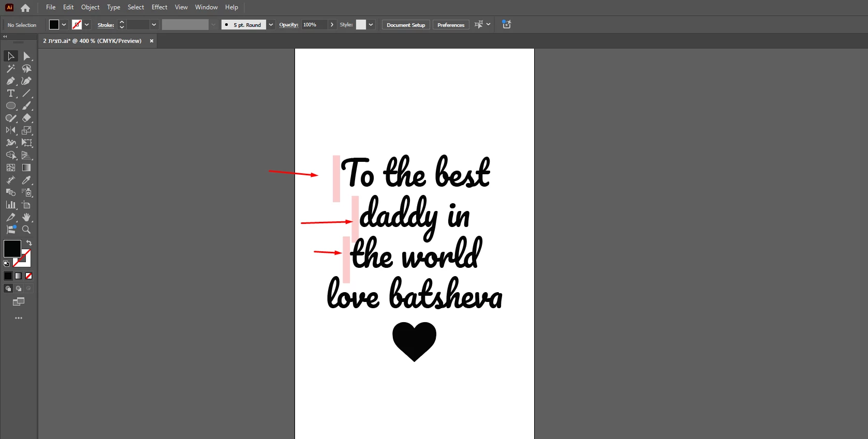The width and height of the screenshot is (868, 439).
Task: Pick the Eyedropper tool
Action: coord(26,180)
